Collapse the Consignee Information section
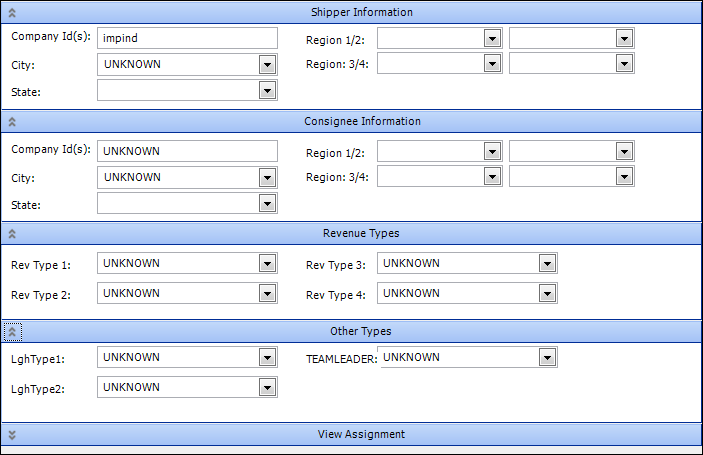Viewport: 703px width, 455px height. coord(12,121)
